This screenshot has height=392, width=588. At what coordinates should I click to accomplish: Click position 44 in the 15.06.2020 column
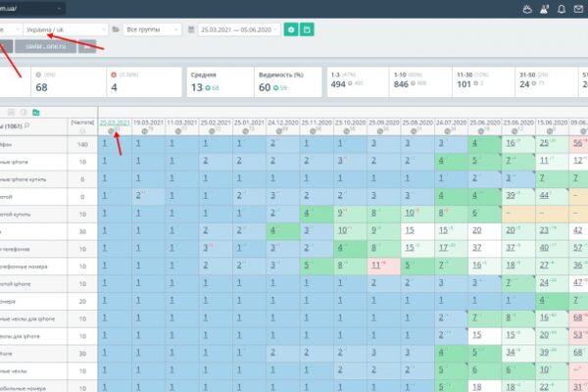(544, 195)
